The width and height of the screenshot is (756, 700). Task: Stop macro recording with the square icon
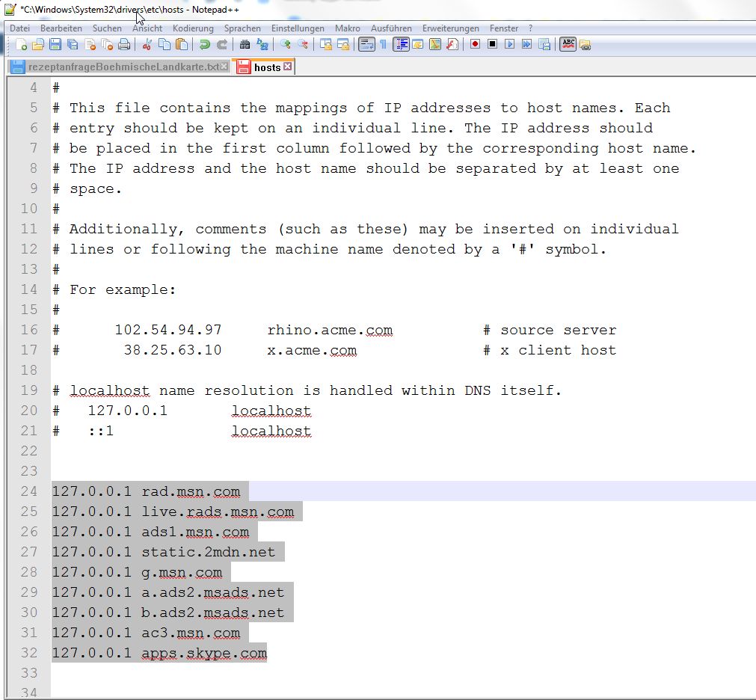point(492,44)
